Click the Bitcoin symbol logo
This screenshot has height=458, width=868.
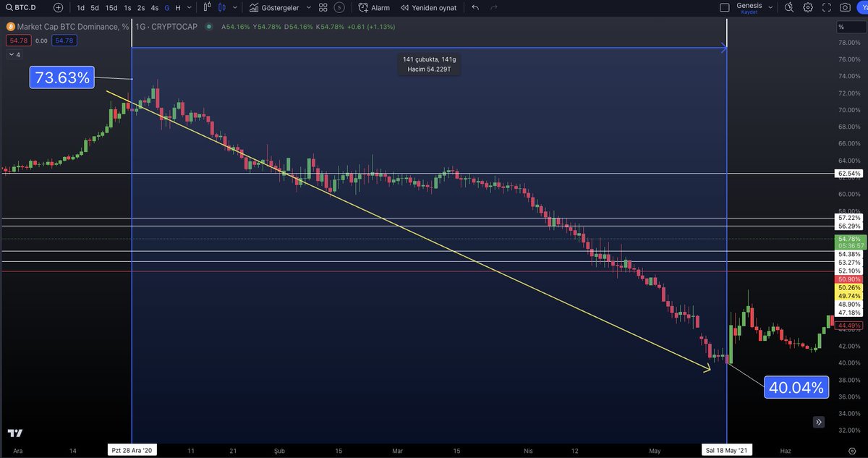(x=10, y=27)
